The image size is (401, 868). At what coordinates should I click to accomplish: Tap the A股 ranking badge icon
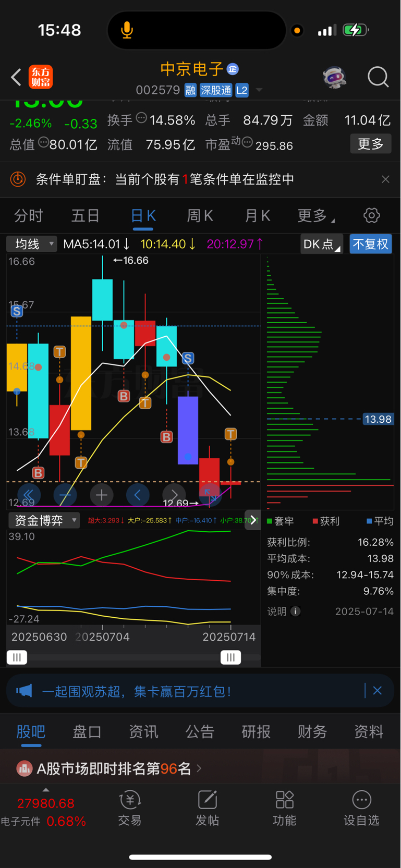(24, 768)
